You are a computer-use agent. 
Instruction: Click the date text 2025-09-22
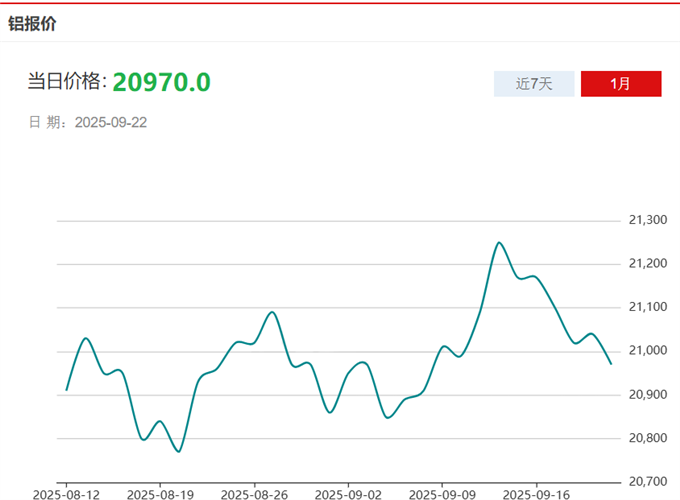[x=111, y=122]
